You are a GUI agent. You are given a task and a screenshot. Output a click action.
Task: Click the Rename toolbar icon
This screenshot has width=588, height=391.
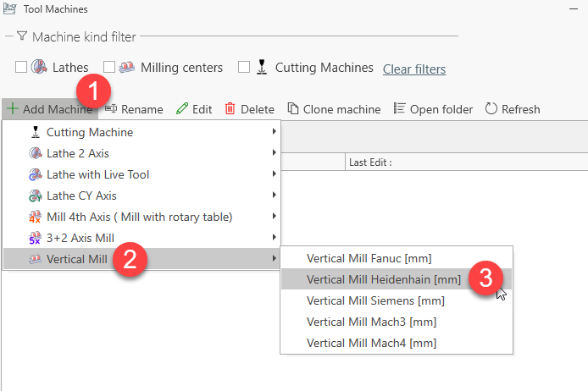coord(111,109)
